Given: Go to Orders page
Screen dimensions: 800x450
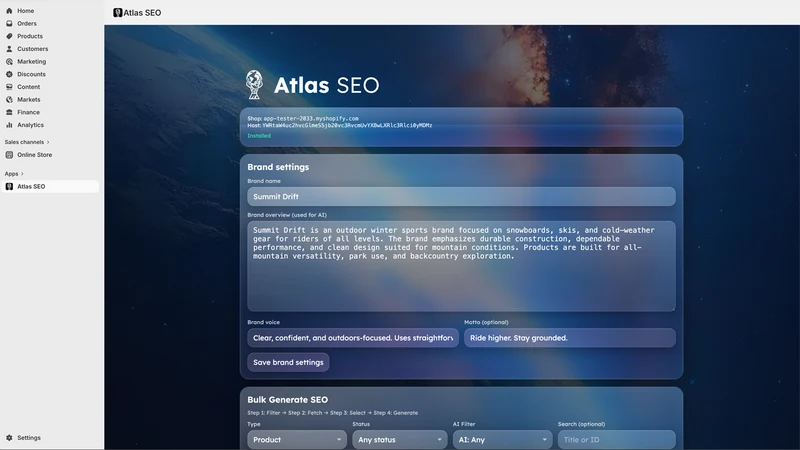Looking at the screenshot, I should 27,23.
